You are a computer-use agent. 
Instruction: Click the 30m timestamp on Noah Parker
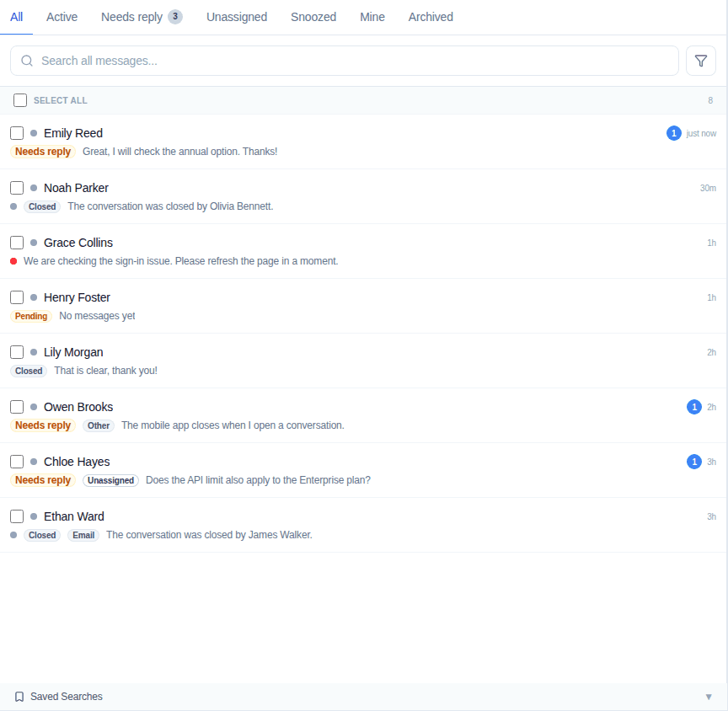(708, 189)
